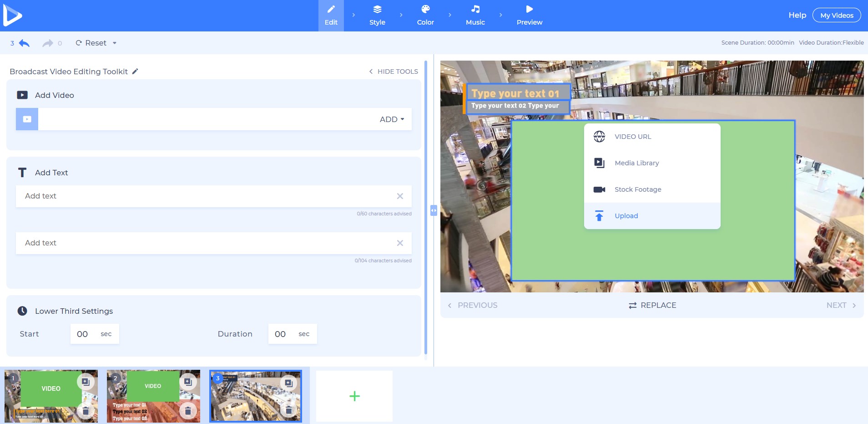Click the Scene Duration text
Screen dimensions: 868x424
757,42
